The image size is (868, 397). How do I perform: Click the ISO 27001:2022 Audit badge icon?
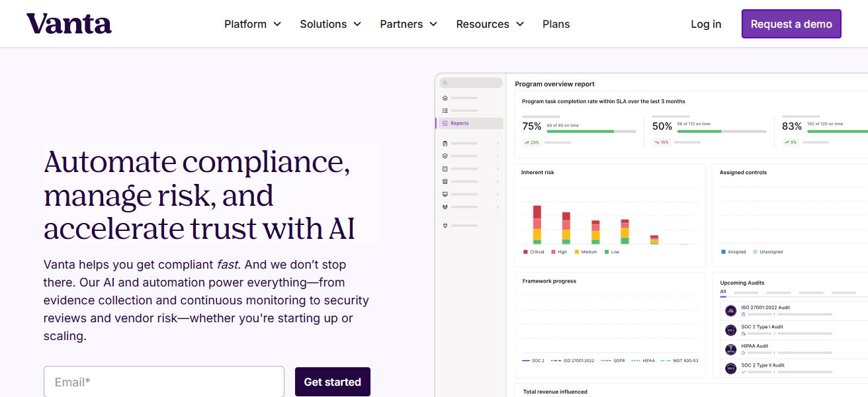click(x=731, y=310)
